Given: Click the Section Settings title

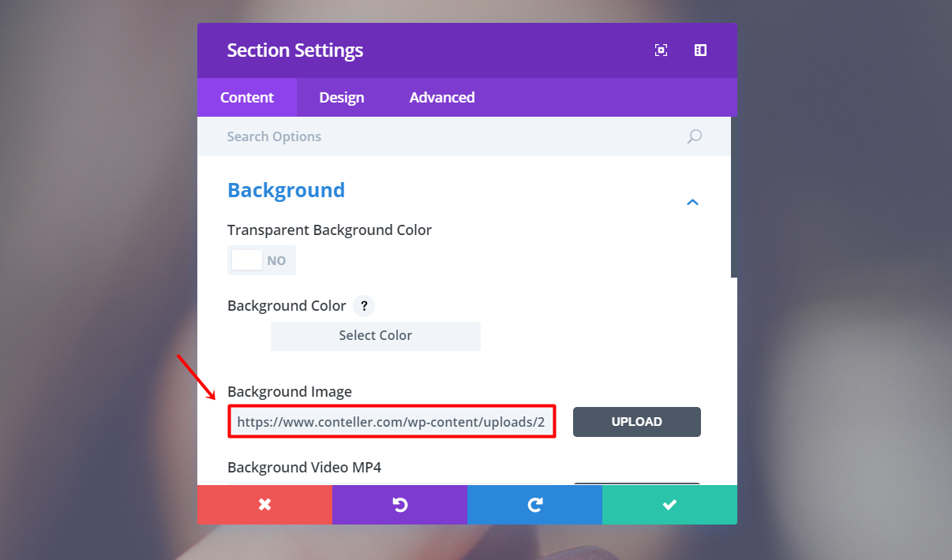Looking at the screenshot, I should coord(295,50).
